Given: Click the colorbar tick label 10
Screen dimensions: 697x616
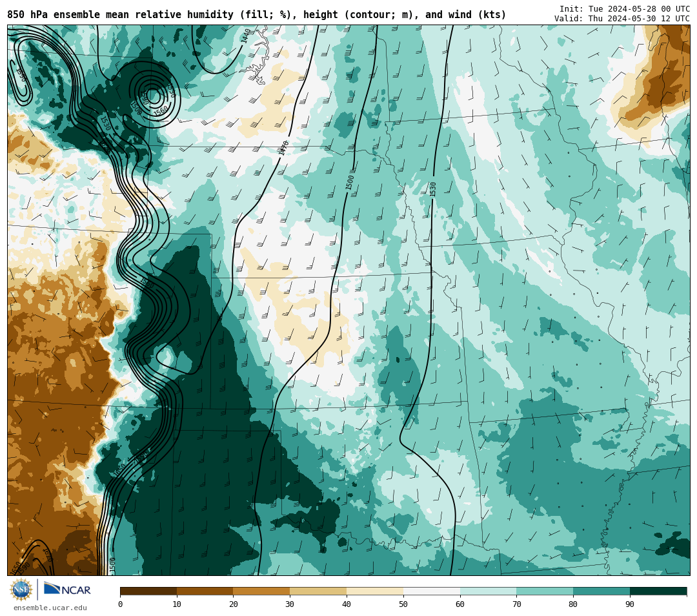Looking at the screenshot, I should tap(177, 604).
